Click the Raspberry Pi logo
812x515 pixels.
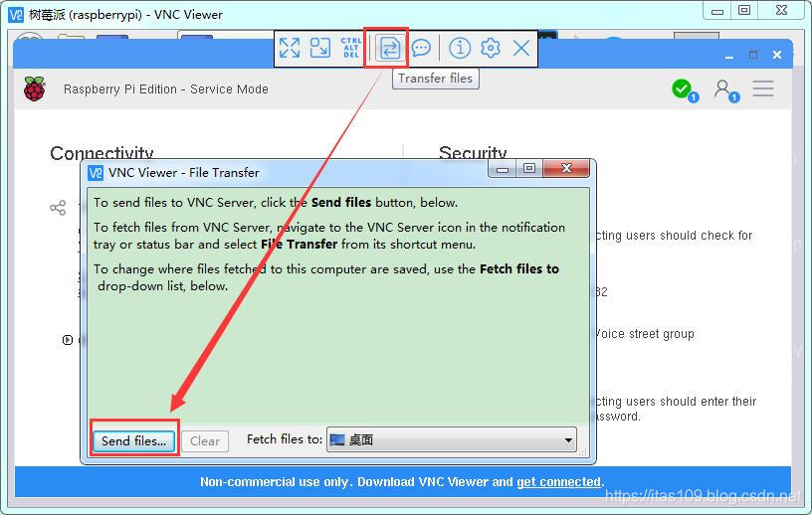click(x=34, y=88)
